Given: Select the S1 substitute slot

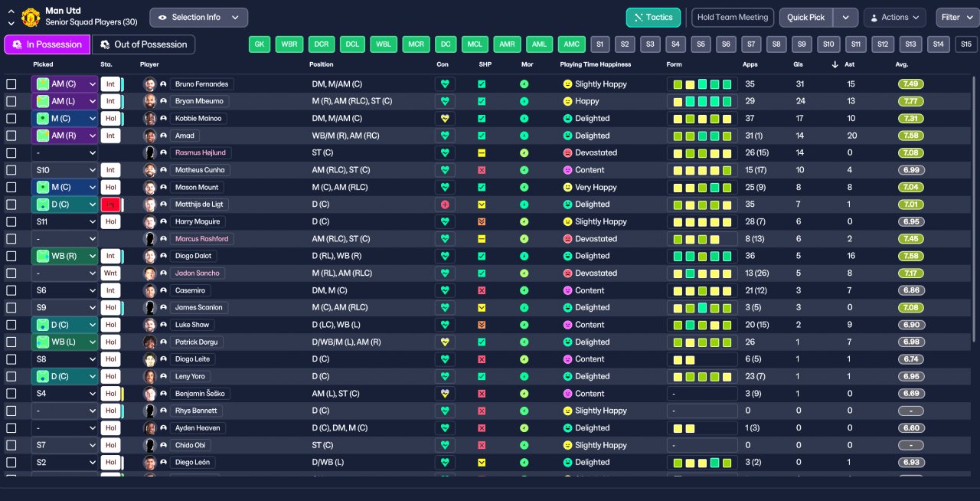Looking at the screenshot, I should 599,44.
